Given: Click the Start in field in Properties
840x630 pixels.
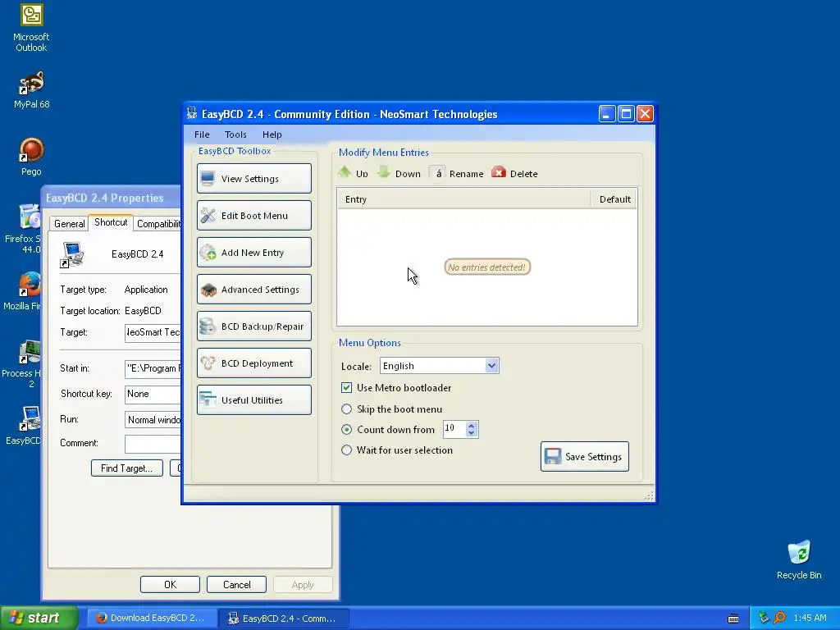Looking at the screenshot, I should pos(153,368).
